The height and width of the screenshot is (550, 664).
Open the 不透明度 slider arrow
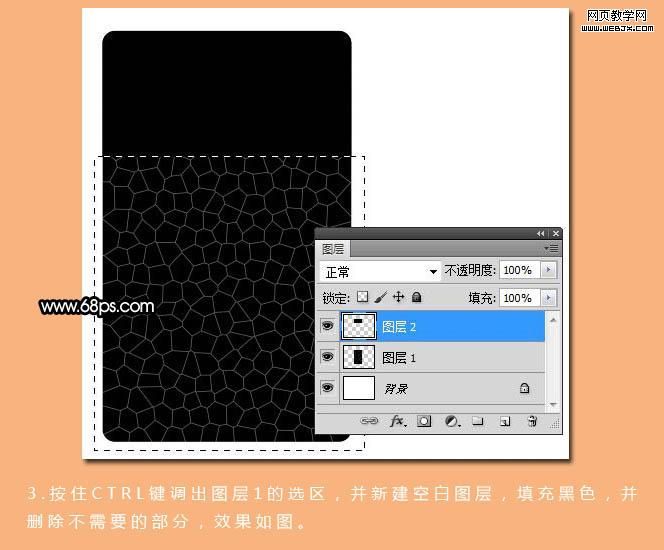548,270
